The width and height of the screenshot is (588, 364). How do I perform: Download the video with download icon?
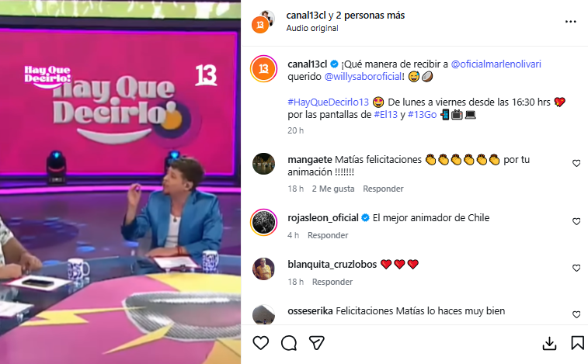tap(549, 343)
